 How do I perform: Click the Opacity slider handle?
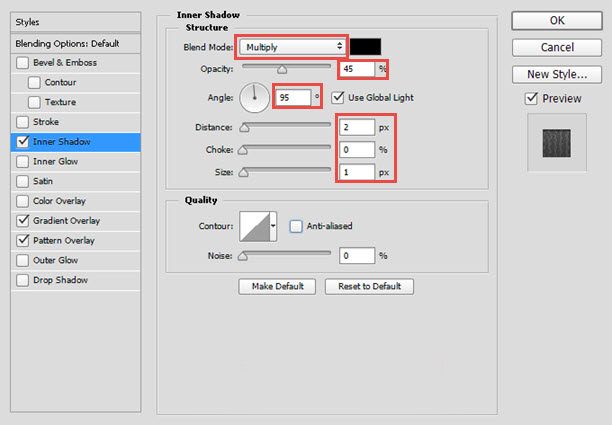[282, 69]
